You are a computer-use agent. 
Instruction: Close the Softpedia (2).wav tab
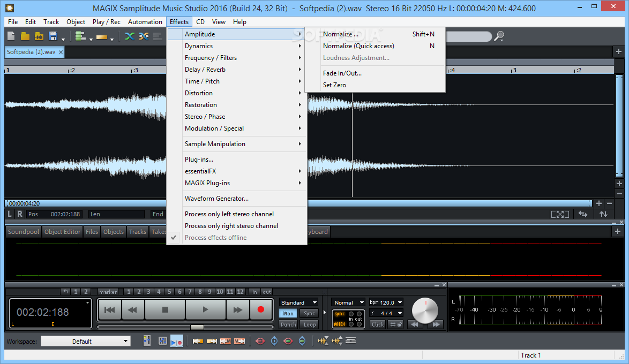click(61, 52)
